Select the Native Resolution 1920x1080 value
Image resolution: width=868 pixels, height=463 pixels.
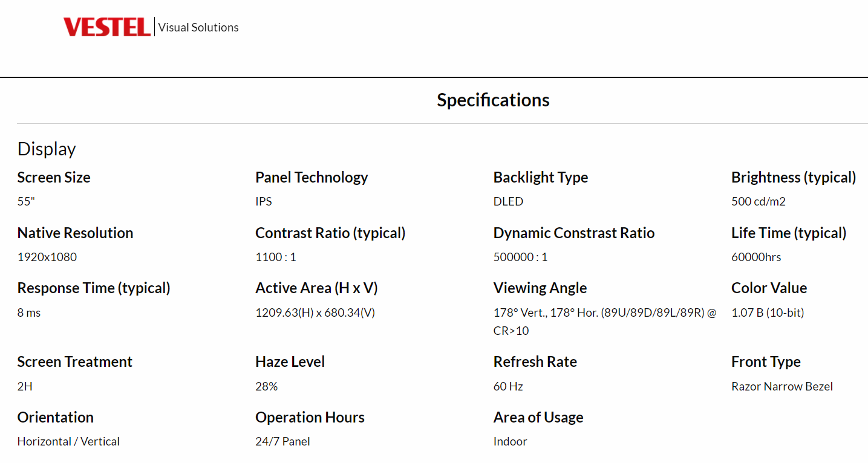pyautogui.click(x=47, y=257)
